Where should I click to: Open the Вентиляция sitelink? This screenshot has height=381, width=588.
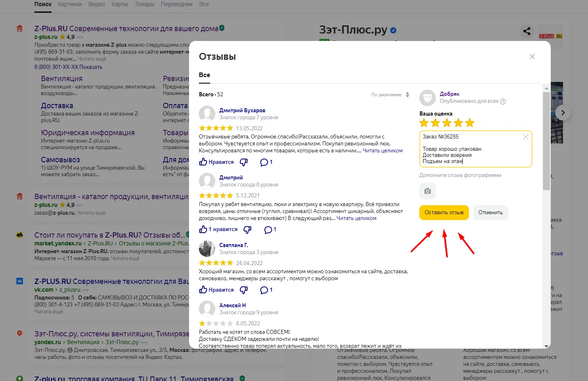[x=62, y=79]
